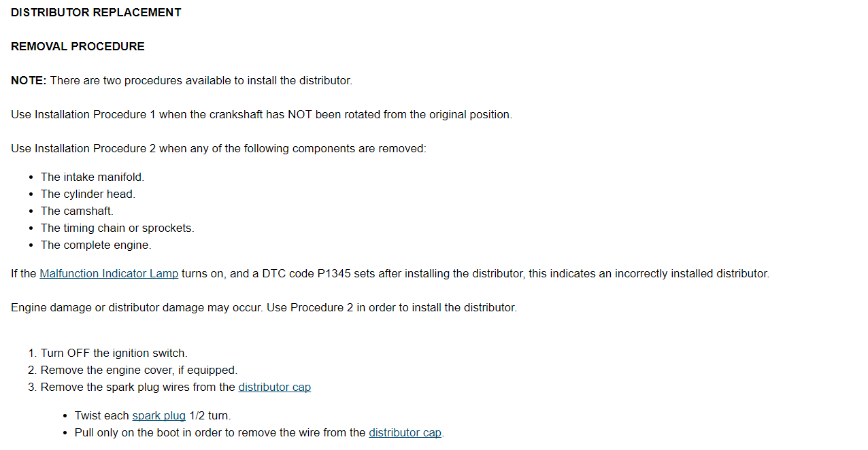Image resolution: width=868 pixels, height=450 pixels.
Task: Click step 2 "Remove the engine cover"
Action: [x=139, y=370]
